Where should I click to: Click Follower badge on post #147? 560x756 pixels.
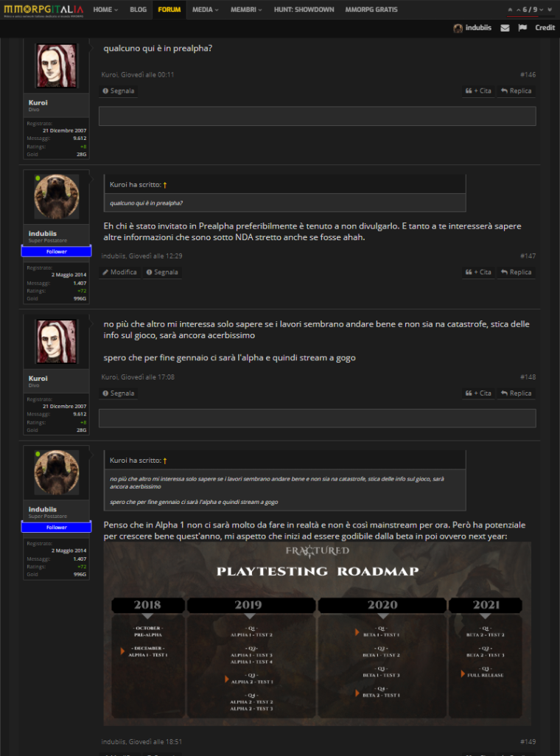57,251
